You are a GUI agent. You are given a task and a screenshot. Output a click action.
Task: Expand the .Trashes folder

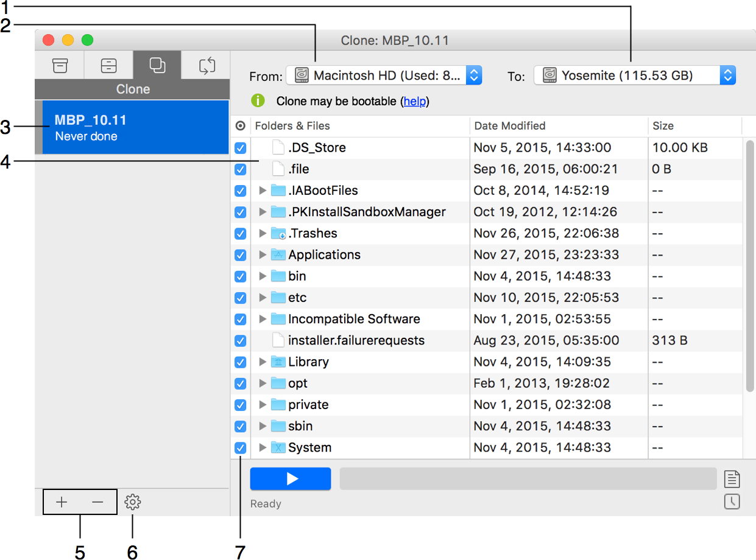263,233
